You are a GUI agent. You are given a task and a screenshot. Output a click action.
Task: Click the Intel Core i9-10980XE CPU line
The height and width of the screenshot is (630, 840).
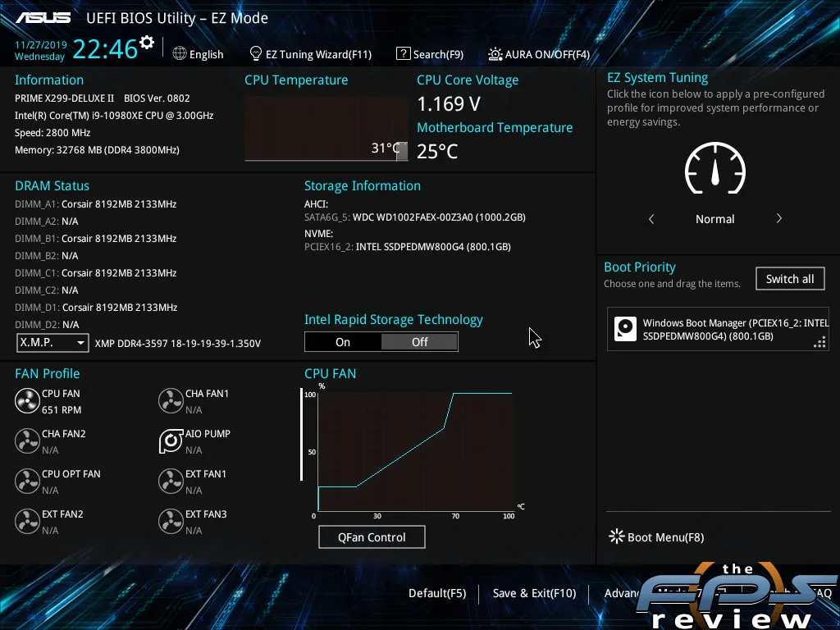pos(114,115)
